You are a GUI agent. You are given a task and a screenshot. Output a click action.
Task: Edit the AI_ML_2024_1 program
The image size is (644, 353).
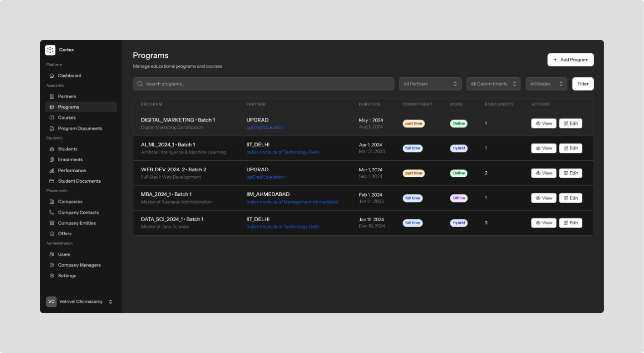570,148
